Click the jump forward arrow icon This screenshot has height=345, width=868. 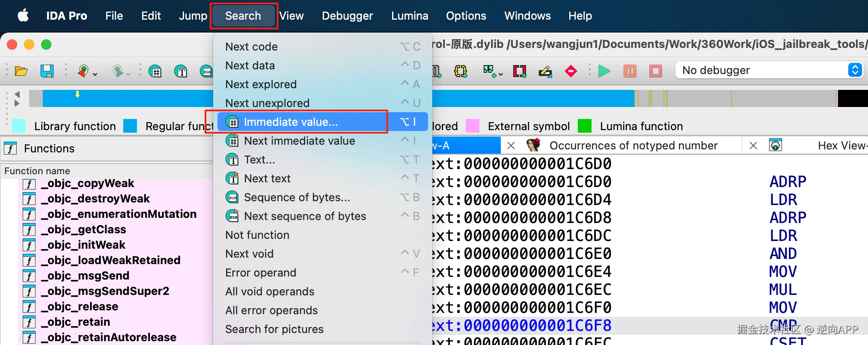tap(118, 71)
